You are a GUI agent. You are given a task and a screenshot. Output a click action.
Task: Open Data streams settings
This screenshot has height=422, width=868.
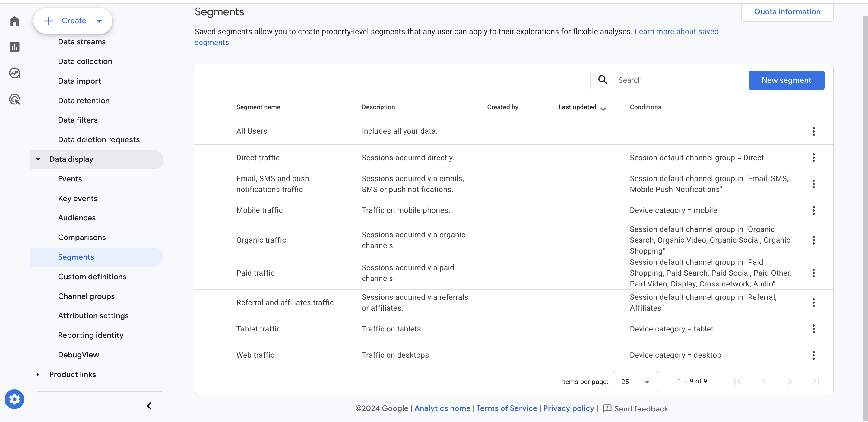pos(82,42)
